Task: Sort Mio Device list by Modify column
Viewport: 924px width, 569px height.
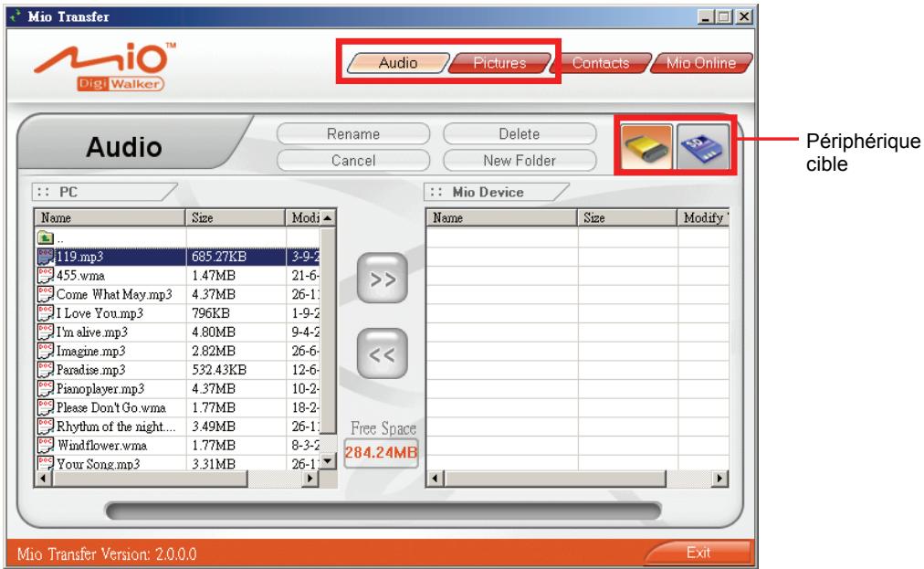Action: 703,217
